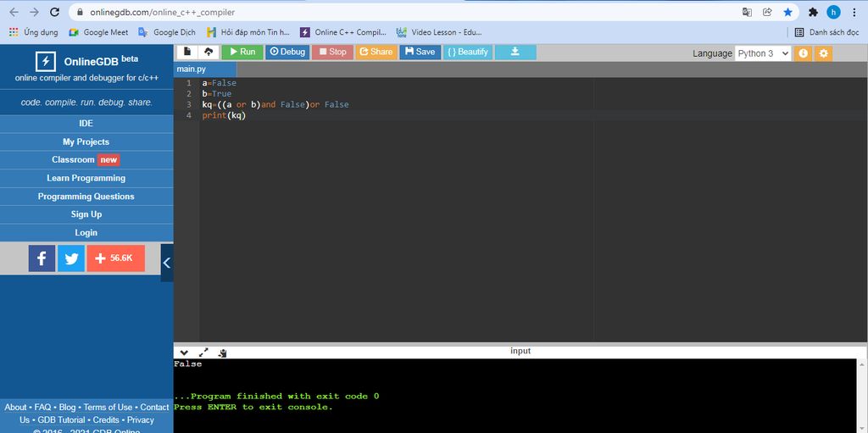Go forward with the browser forward arrow

point(34,12)
